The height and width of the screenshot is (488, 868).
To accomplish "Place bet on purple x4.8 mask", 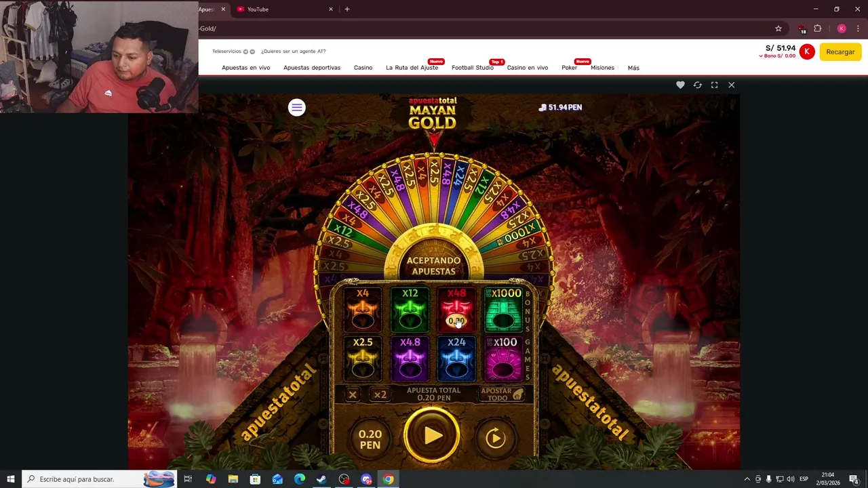I will click(410, 359).
